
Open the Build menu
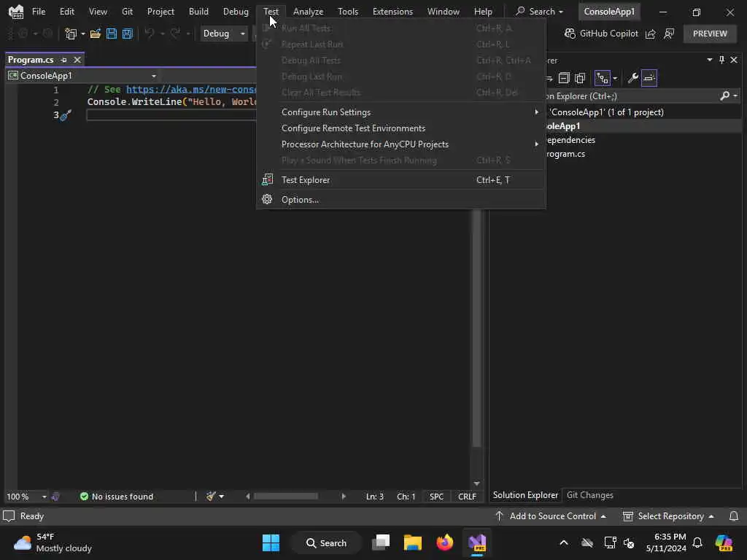198,12
